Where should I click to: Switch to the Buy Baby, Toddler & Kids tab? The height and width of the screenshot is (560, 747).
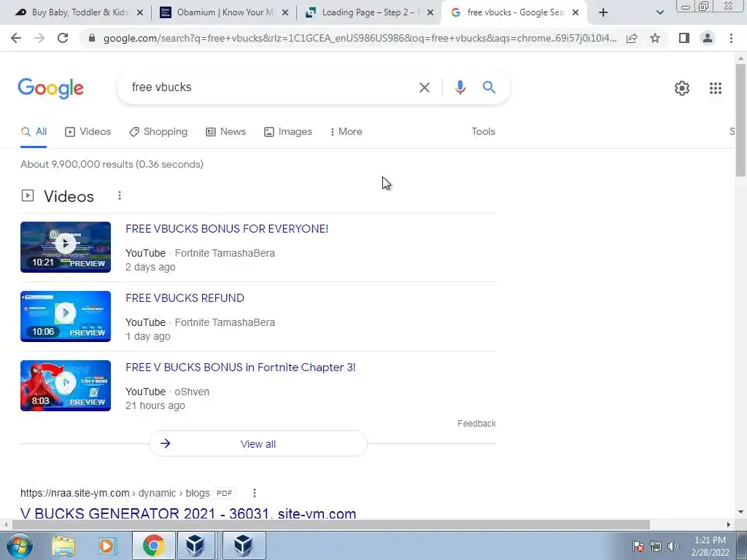[79, 12]
